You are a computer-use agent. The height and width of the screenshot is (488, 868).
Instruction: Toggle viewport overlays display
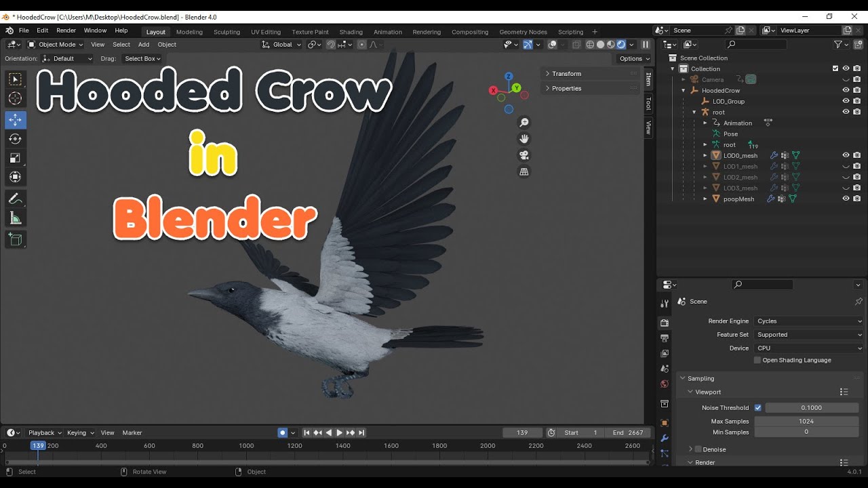tap(553, 45)
